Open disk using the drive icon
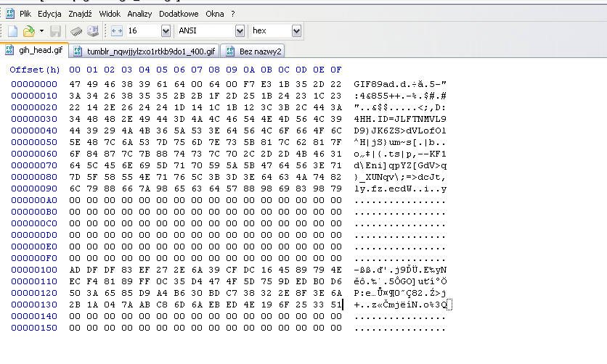Image resolution: width=607 pixels, height=364 pixels. pyautogui.click(x=93, y=31)
